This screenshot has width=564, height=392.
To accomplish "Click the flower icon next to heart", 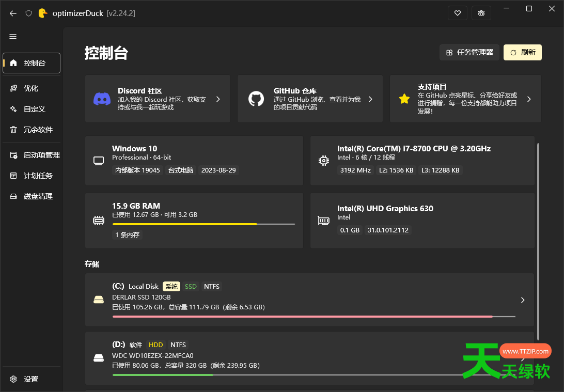I will pyautogui.click(x=481, y=13).
